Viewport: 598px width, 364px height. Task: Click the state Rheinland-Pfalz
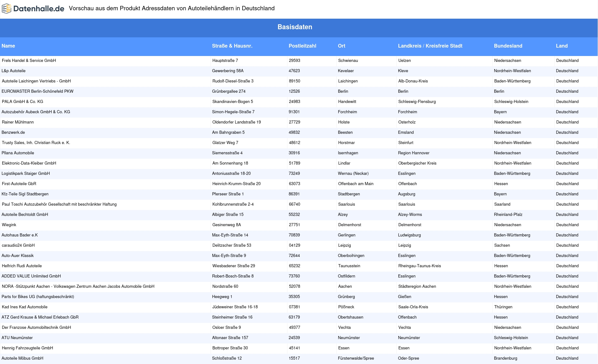click(x=508, y=215)
